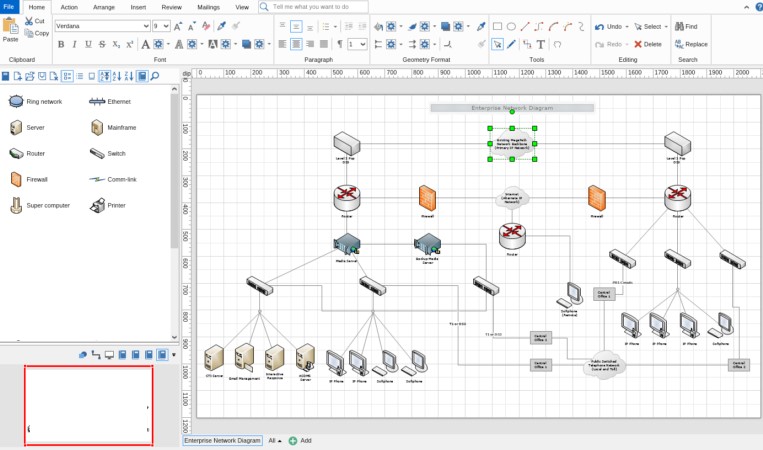Select the Ethernet shape

pos(110,102)
